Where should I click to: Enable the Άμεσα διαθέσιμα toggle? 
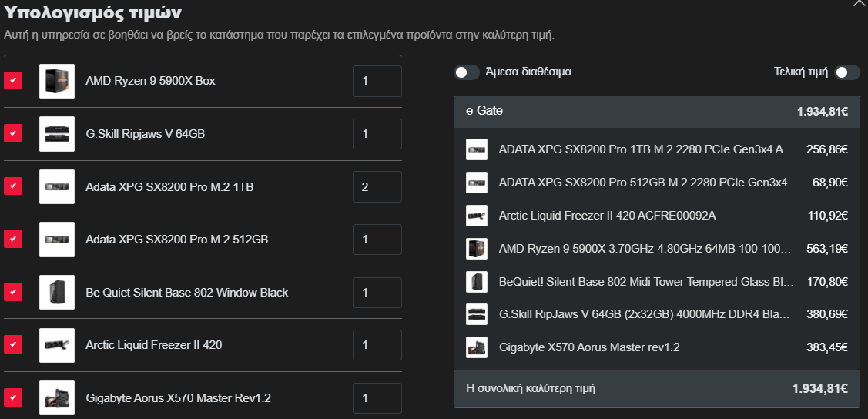(467, 72)
